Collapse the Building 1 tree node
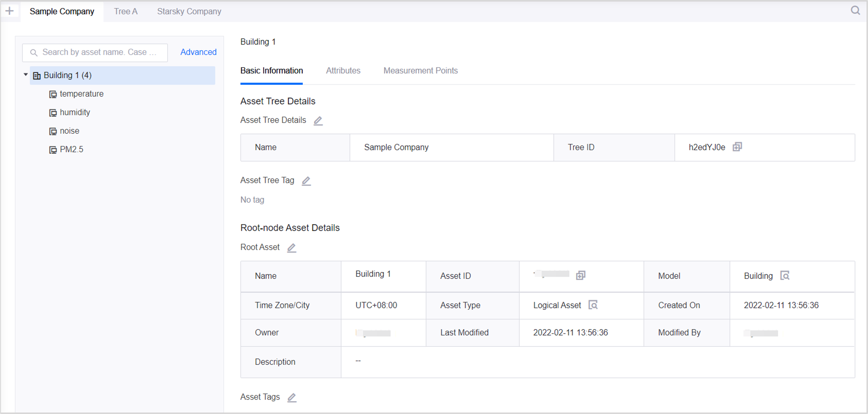Screen dimensions: 868x414 click(x=26, y=74)
